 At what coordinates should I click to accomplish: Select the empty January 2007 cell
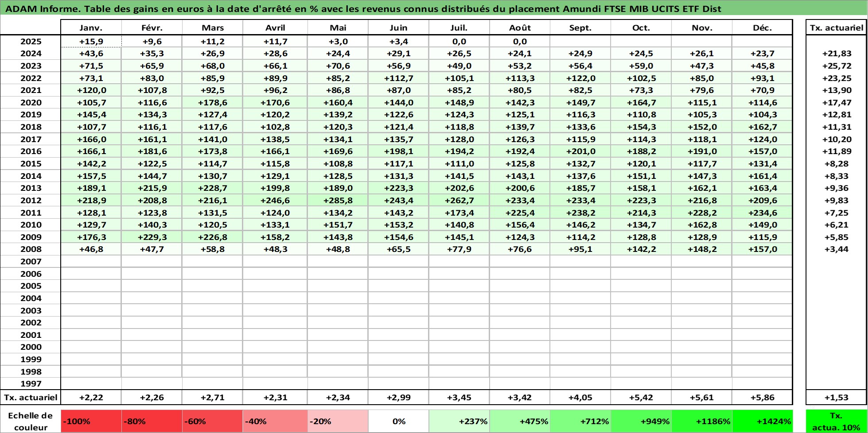91,261
